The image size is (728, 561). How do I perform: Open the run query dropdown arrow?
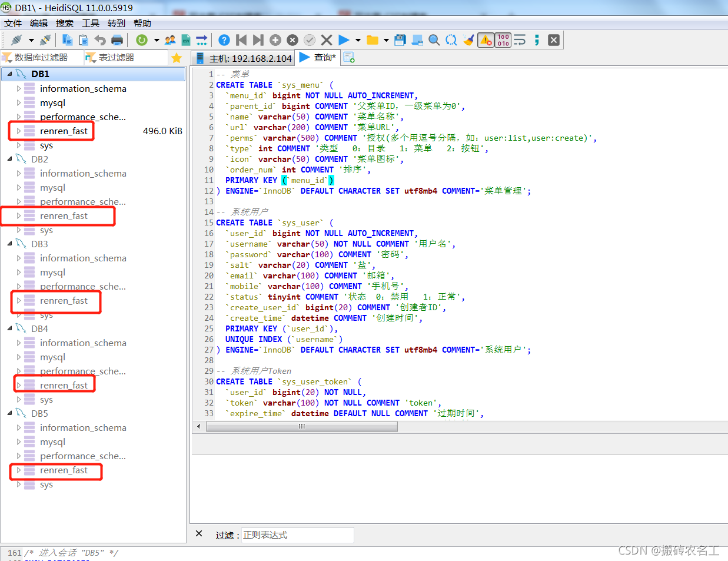coord(358,40)
